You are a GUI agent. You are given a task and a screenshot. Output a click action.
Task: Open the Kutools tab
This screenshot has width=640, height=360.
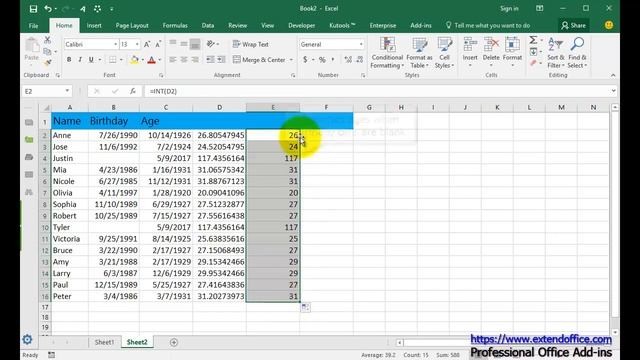[x=342, y=25]
